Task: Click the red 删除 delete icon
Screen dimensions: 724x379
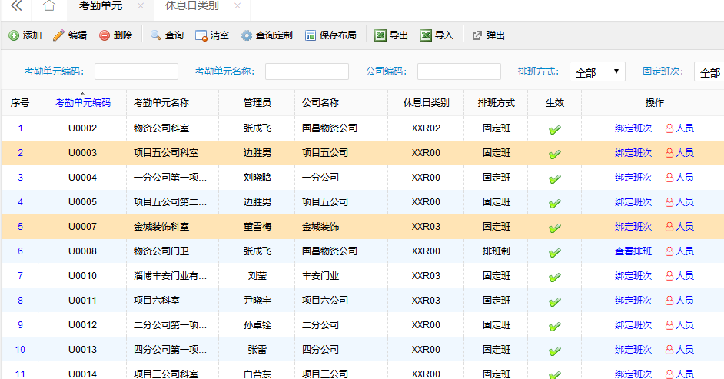Action: 104,36
